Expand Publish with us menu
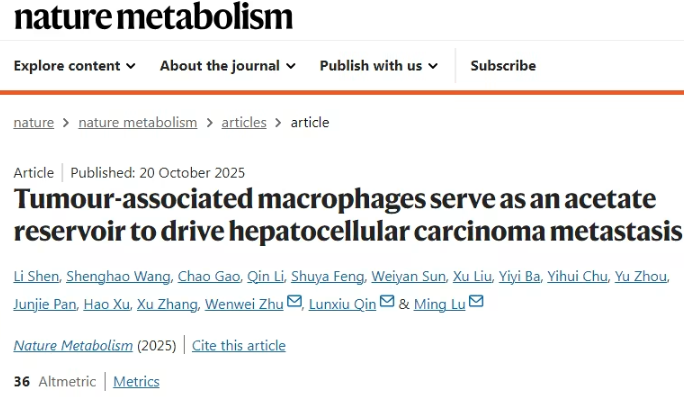The image size is (684, 400). pyautogui.click(x=379, y=66)
